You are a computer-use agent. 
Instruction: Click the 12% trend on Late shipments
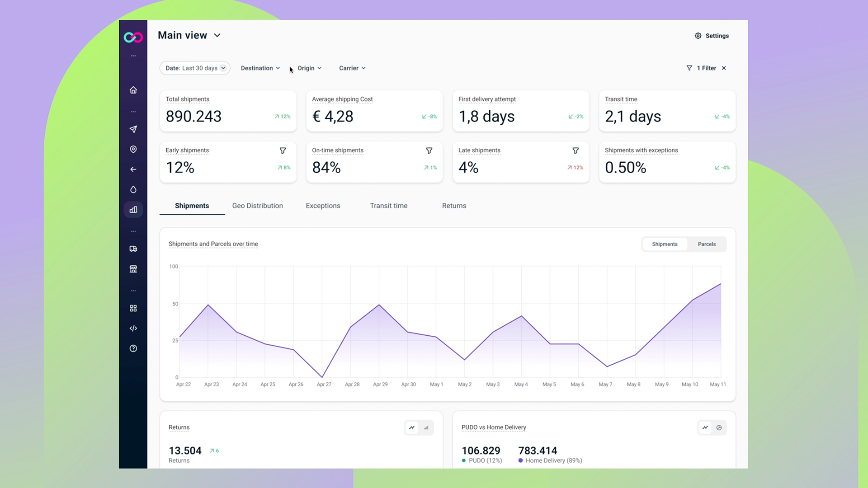click(575, 168)
